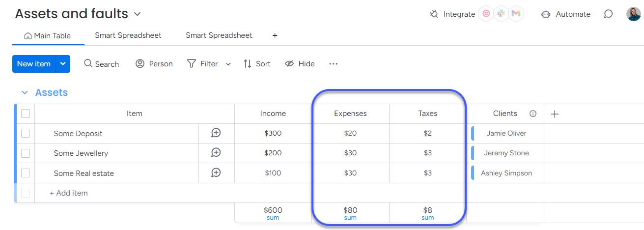Open conversation for Some Deposit row

216,133
